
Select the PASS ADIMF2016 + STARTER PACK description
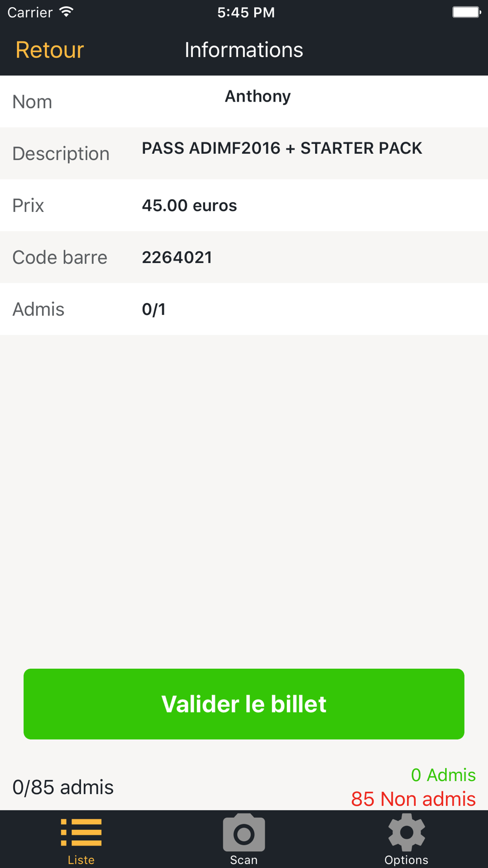point(282,148)
